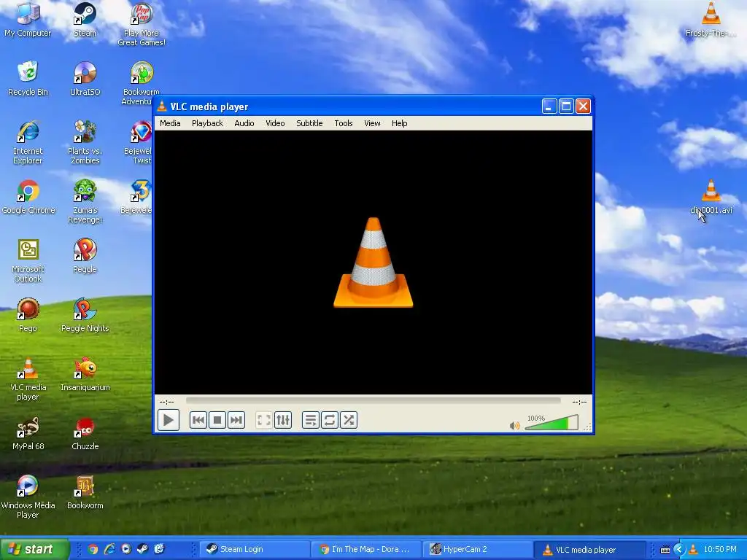Select the Insaniquarium desktop icon

(85, 374)
